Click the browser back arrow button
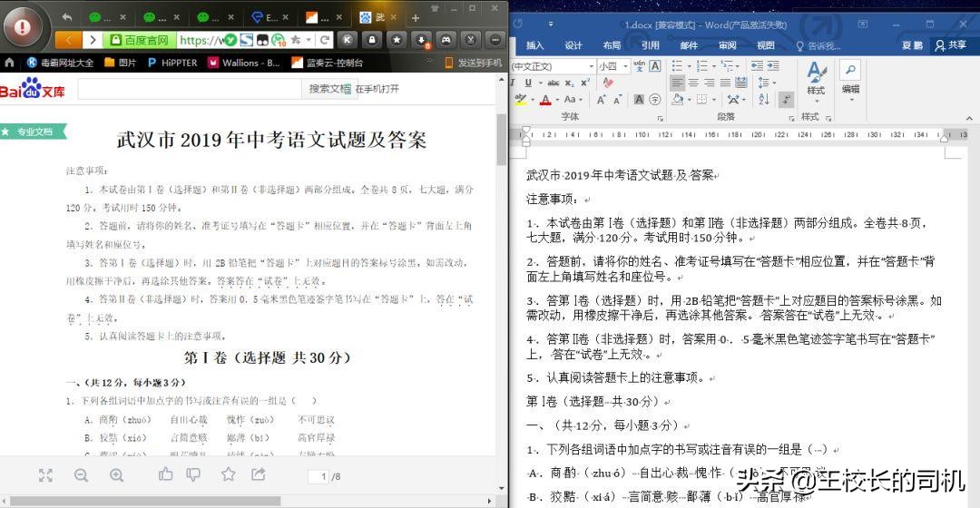The height and width of the screenshot is (508, 980). coord(68,40)
